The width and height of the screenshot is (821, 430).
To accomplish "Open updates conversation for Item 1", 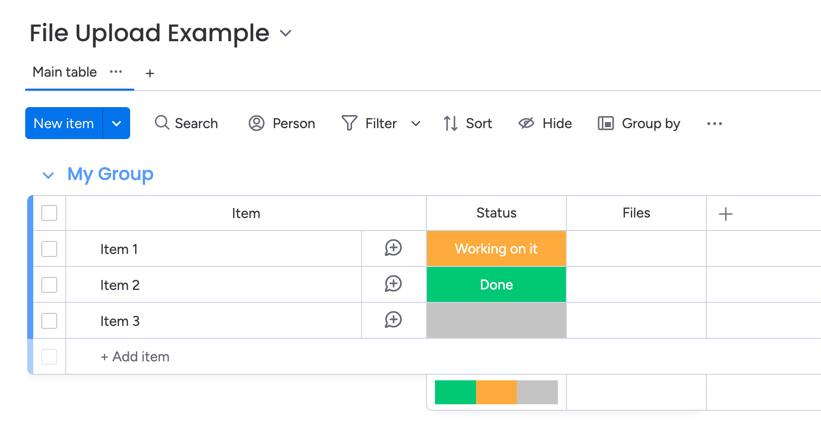I will 393,248.
